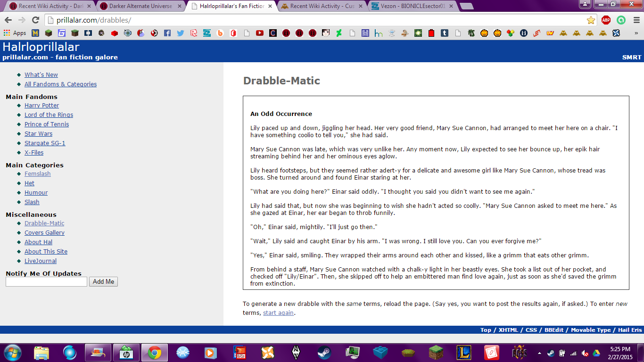Show hidden icons in the system tray
644x362 pixels.
540,353
